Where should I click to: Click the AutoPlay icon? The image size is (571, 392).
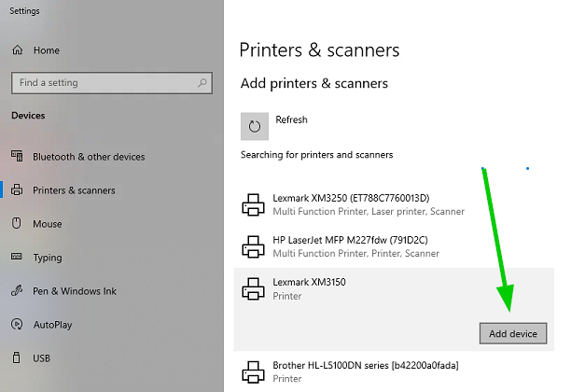[17, 324]
